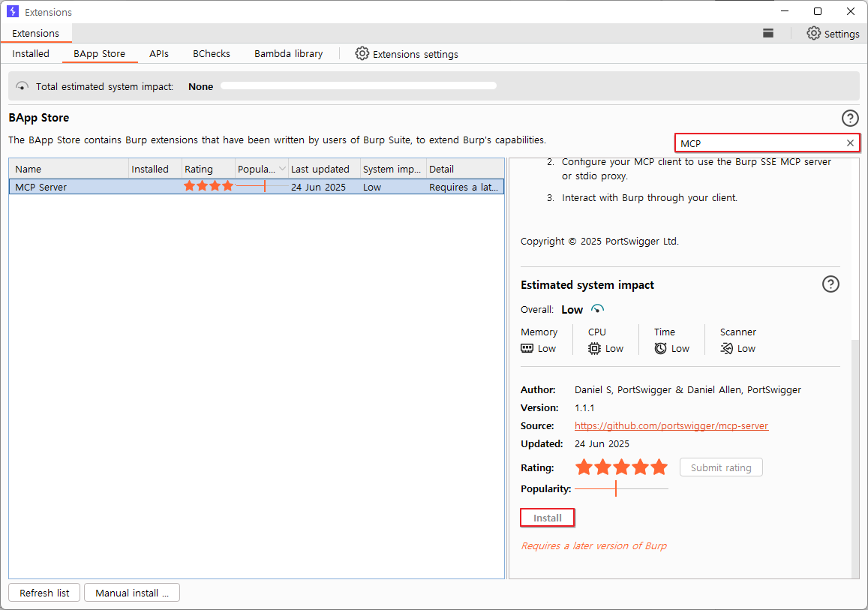Rate five stars using last detail star
Screen dimensions: 868x610
pos(659,467)
